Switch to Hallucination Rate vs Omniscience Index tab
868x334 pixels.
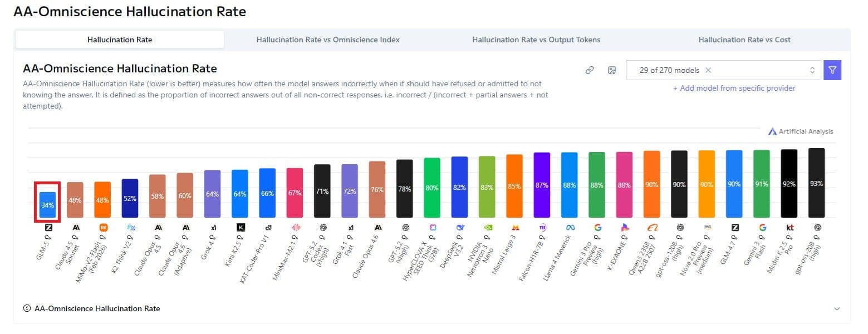(x=328, y=40)
